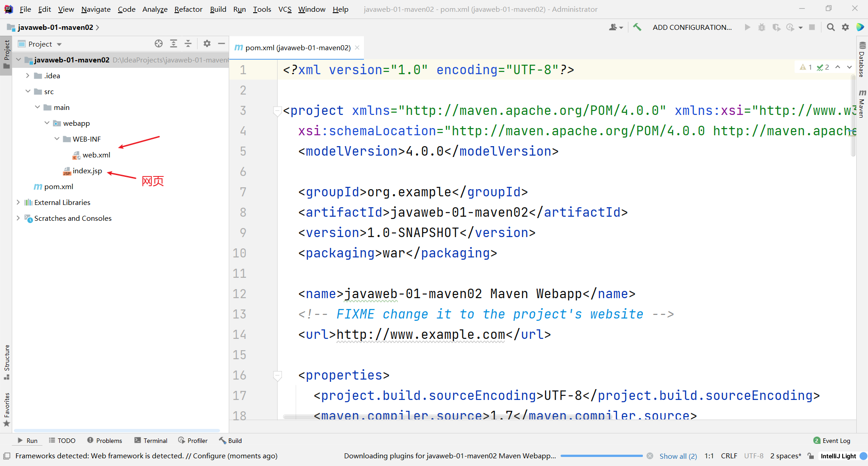
Task: Expand the .idea folder
Action: (x=28, y=76)
